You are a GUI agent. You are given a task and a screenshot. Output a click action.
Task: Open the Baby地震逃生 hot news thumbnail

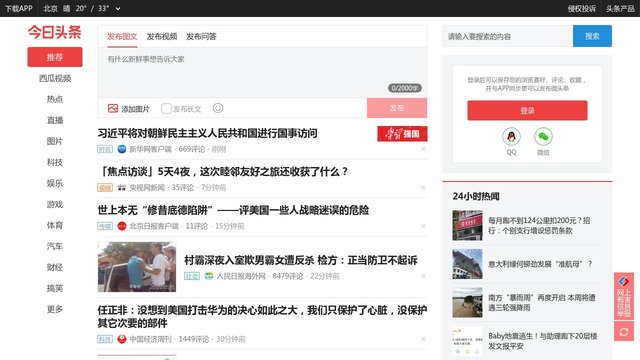(x=467, y=341)
